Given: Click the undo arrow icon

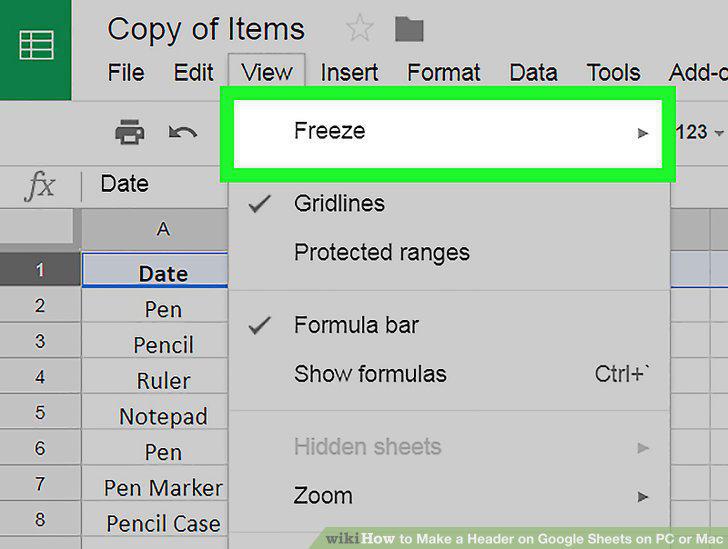Looking at the screenshot, I should coord(183,133).
